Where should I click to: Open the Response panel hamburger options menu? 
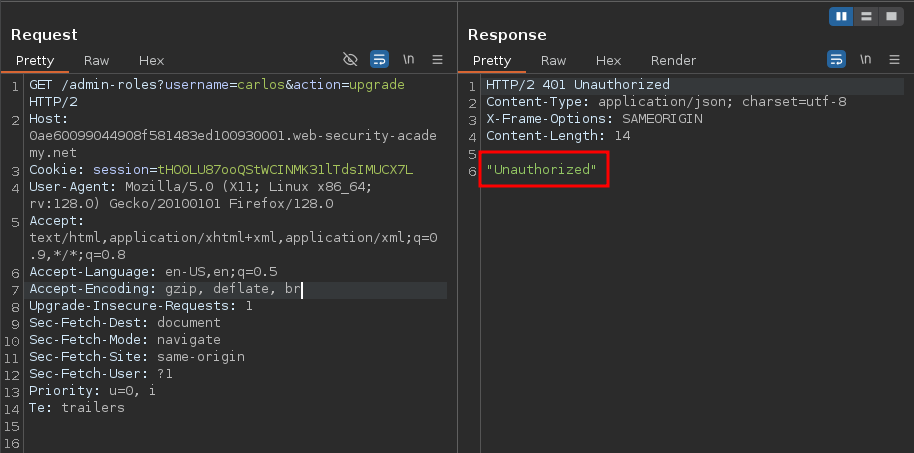[x=894, y=60]
